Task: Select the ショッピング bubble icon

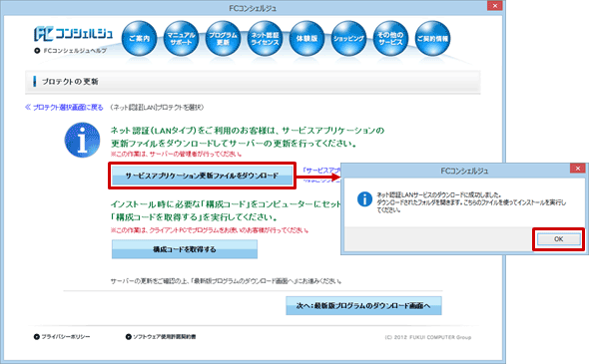Action: [x=348, y=39]
